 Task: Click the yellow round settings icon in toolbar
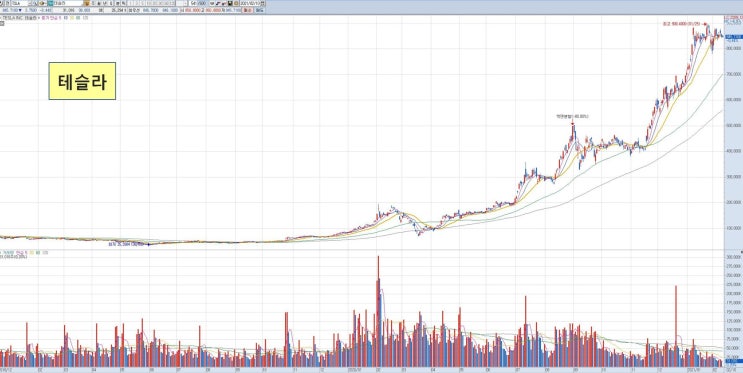point(236,3)
